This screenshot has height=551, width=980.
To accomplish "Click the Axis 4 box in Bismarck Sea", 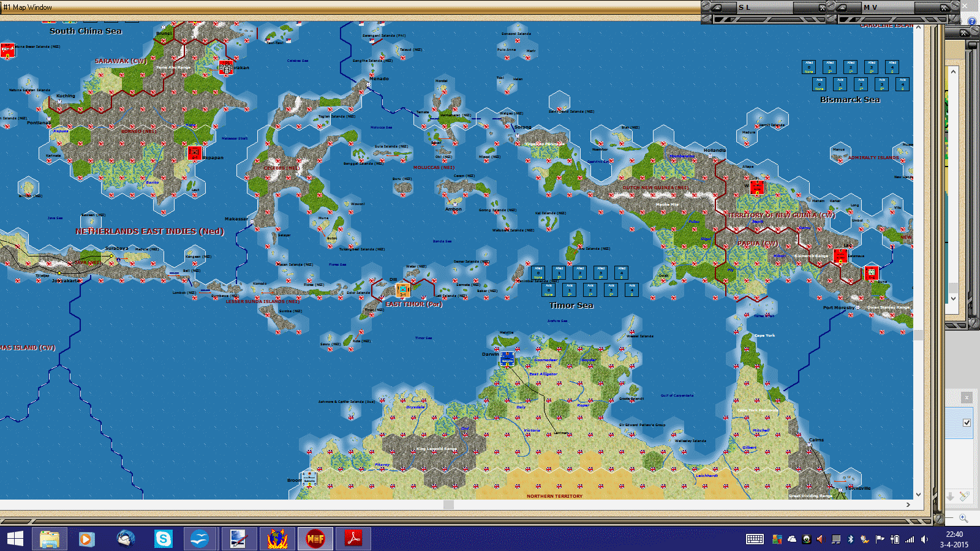I will (x=902, y=84).
